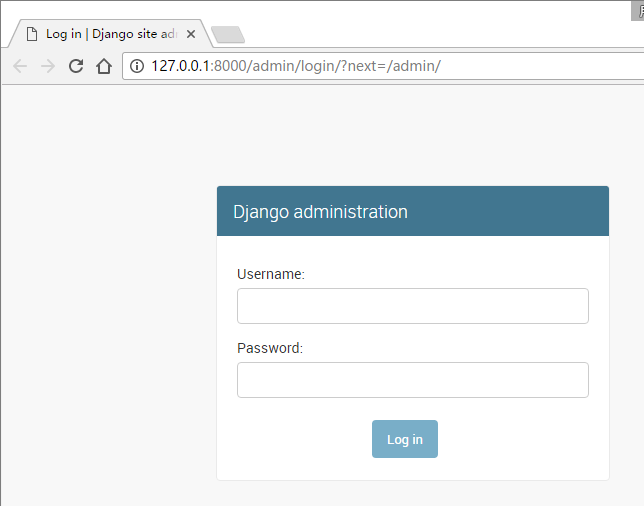This screenshot has height=506, width=644.
Task: Click into the Password field
Action: [x=413, y=380]
